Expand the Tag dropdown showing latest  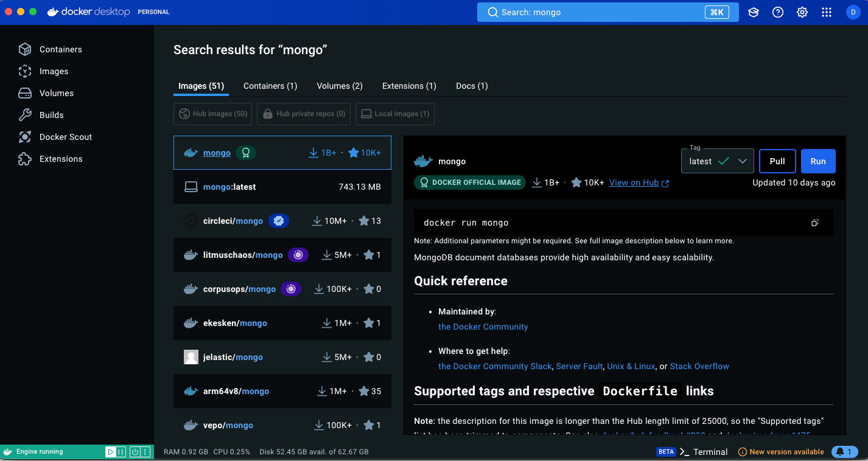tap(718, 161)
